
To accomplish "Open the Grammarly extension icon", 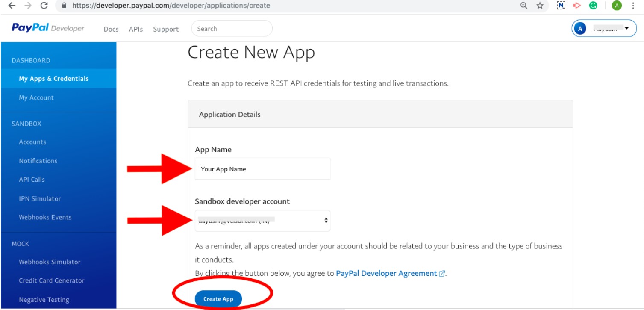I will 593,6.
